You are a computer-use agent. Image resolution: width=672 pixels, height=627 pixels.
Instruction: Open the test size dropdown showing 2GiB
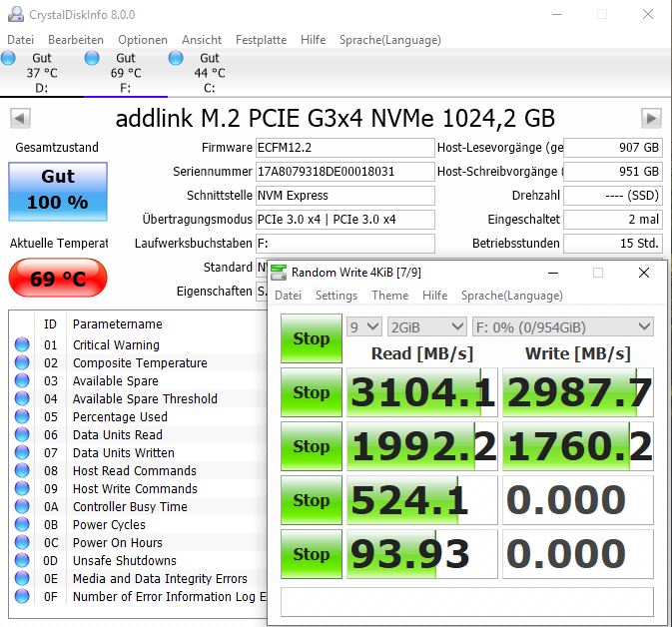coord(426,327)
